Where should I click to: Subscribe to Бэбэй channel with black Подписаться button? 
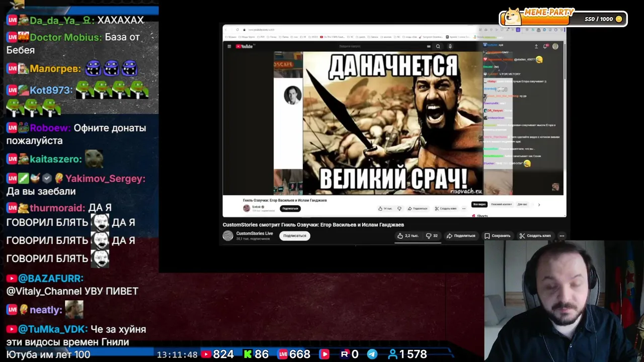(x=290, y=209)
